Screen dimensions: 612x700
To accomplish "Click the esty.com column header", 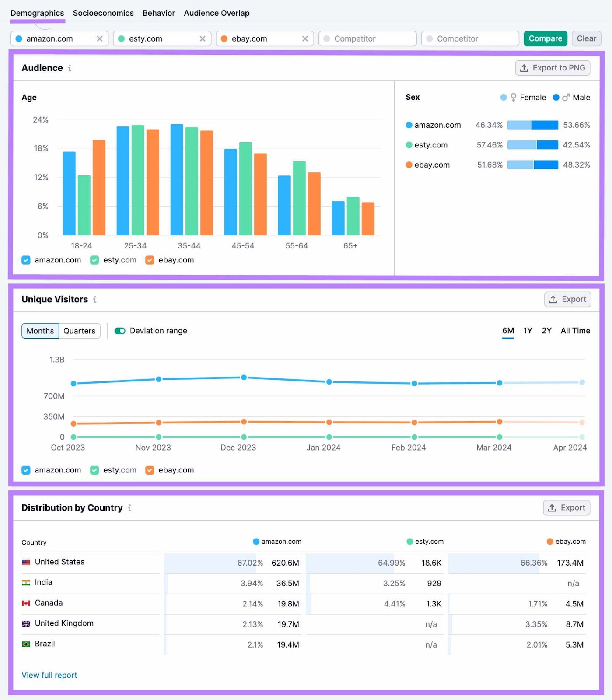I will tap(425, 542).
